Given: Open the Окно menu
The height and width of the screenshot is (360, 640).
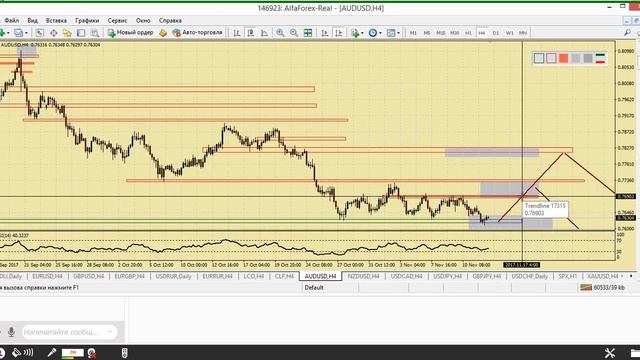Looking at the screenshot, I should pos(143,20).
